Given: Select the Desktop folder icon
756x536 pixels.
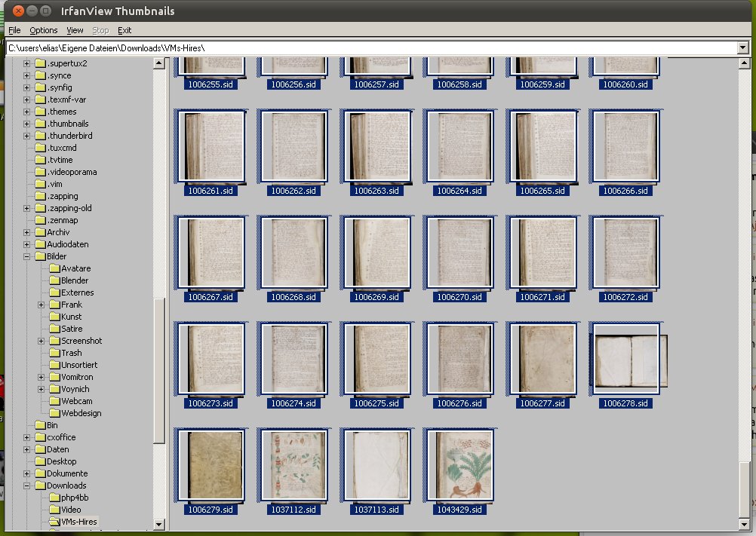Looking at the screenshot, I should pos(41,461).
